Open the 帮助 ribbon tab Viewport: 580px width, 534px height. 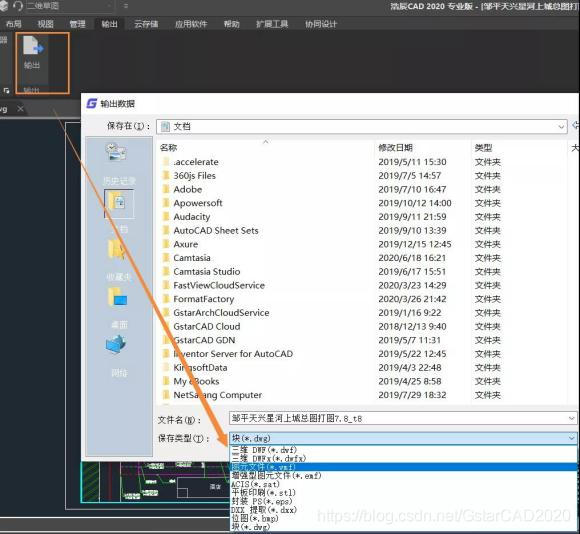pos(232,24)
